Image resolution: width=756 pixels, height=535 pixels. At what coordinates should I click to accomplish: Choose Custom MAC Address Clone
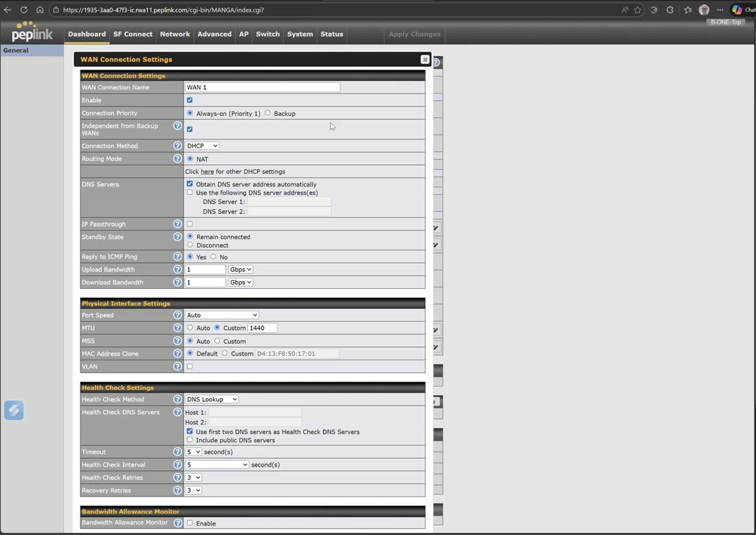[225, 353]
